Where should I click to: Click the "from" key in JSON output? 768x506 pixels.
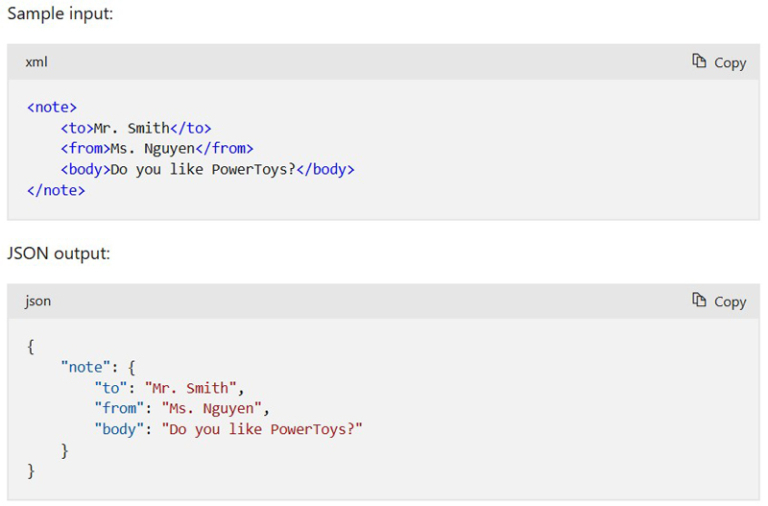(x=119, y=408)
